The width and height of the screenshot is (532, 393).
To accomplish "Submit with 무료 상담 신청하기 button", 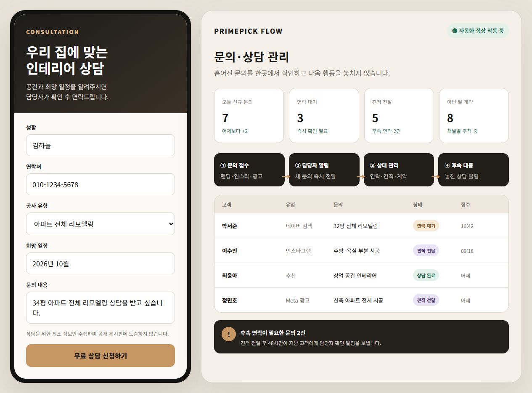I will [101, 356].
